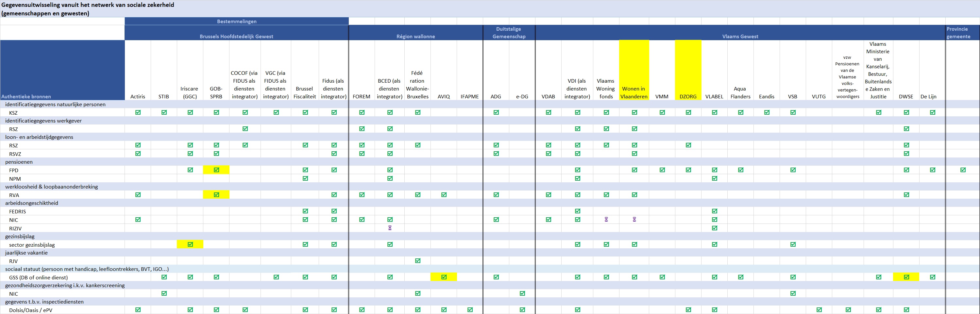Click the Vlaams Gewest group header
Screen dimensions: 980x314
(740, 37)
